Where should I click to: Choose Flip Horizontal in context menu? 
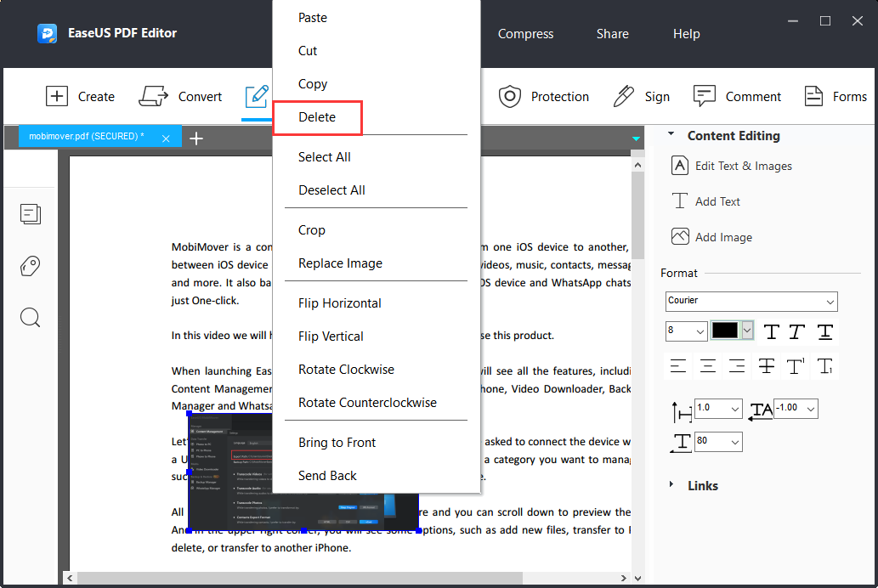pos(377,303)
